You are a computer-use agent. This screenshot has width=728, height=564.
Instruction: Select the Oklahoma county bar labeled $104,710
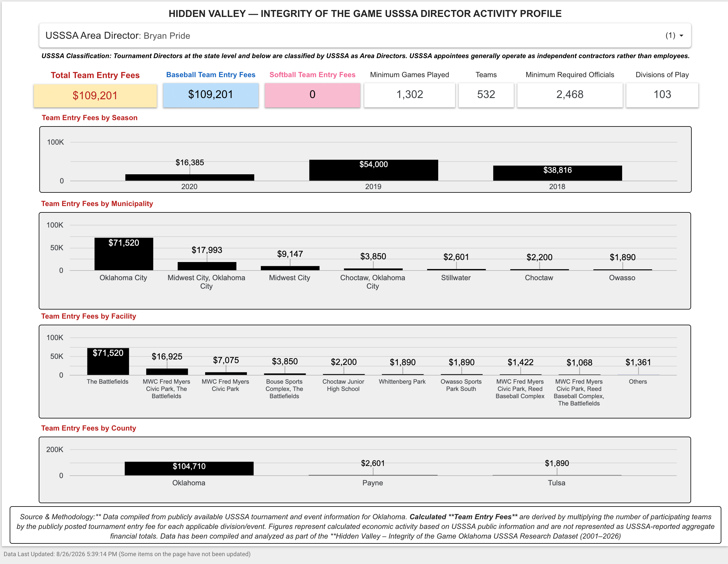click(189, 469)
